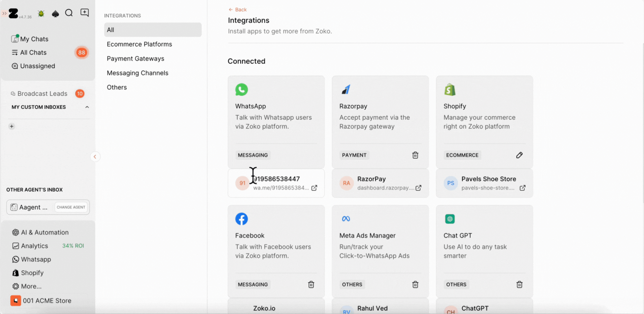The height and width of the screenshot is (314, 644).
Task: Edit the Shopify integration
Action: pyautogui.click(x=519, y=155)
